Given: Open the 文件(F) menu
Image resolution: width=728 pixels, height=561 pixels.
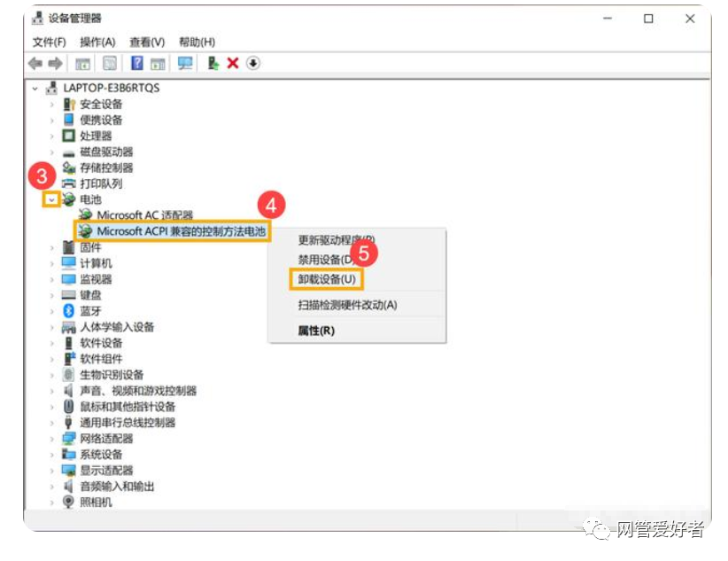Looking at the screenshot, I should click(x=49, y=42).
